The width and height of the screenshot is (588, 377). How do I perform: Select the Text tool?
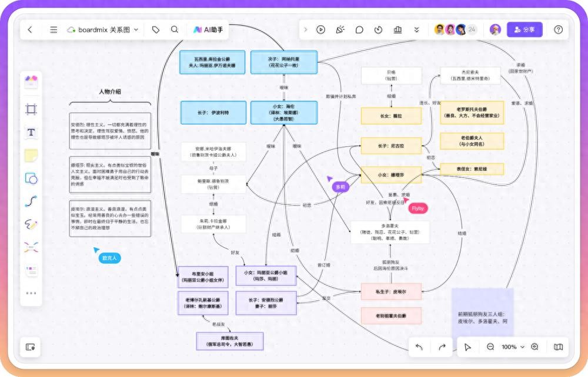[x=31, y=132]
